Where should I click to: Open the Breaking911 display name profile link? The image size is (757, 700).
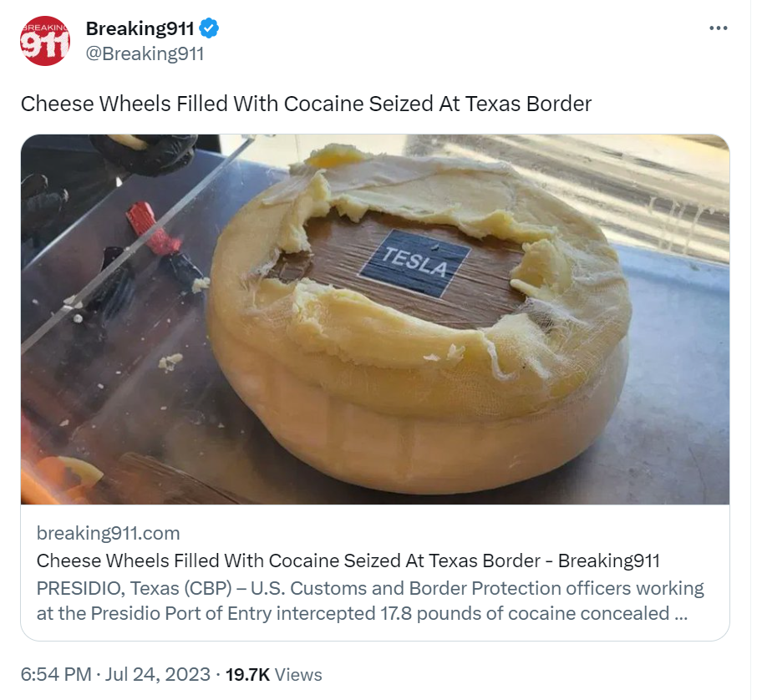coord(140,28)
